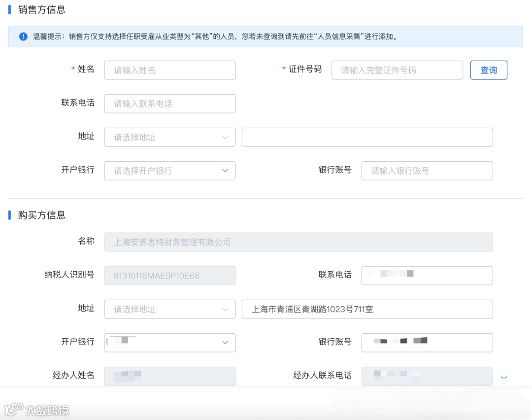Image resolution: width=532 pixels, height=420 pixels.
Task: Click the 纳税人识别号 field 91310118MAE0P10E68
Action: tap(169, 276)
